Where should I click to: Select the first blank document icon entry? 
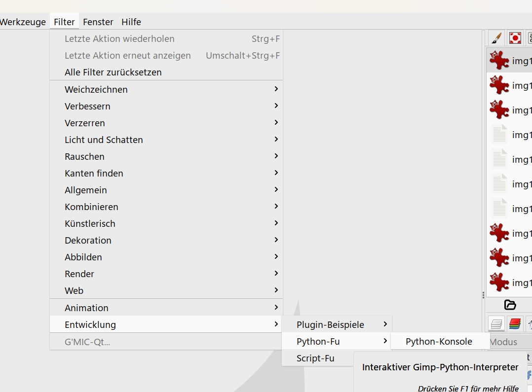pyautogui.click(x=509, y=135)
